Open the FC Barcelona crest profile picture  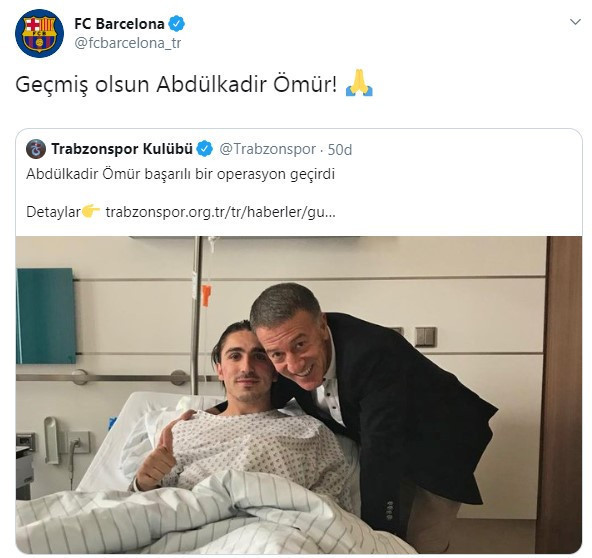39,33
